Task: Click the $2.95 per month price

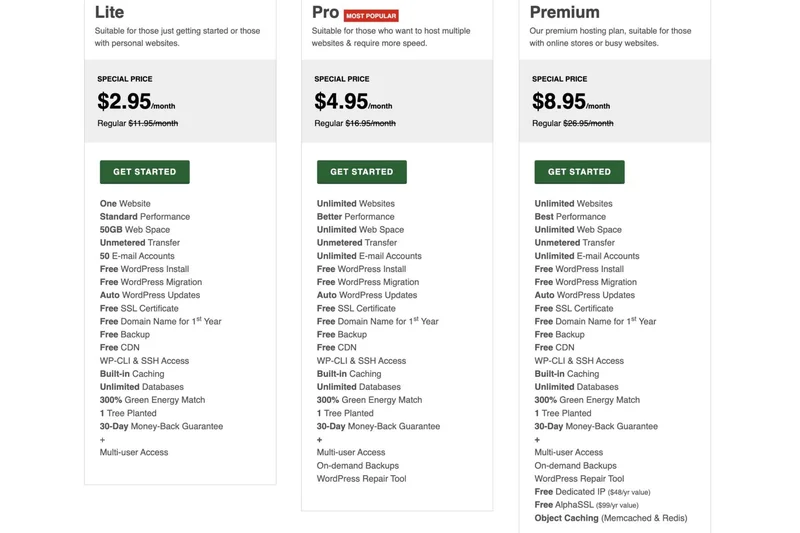Action: (135, 102)
